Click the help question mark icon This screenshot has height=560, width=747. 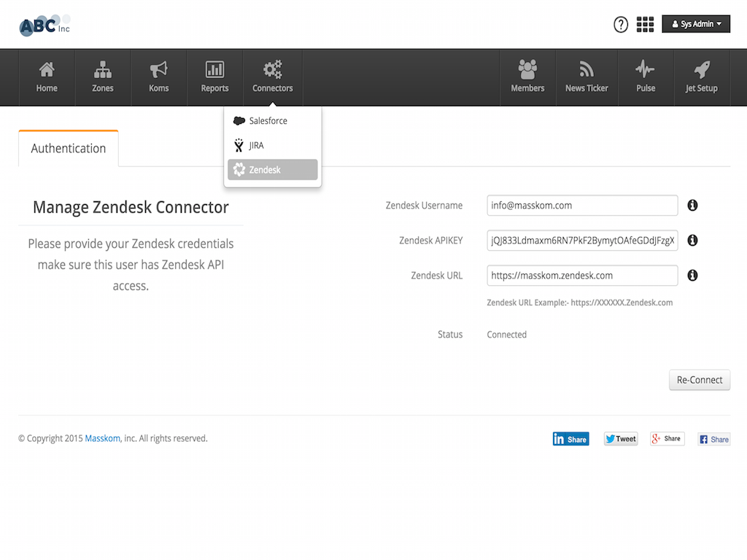coord(621,25)
